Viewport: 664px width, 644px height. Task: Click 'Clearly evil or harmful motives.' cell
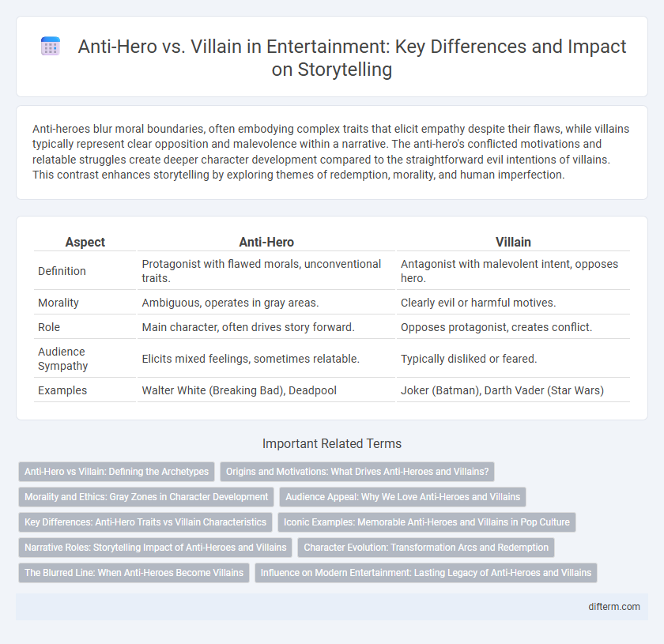point(513,303)
